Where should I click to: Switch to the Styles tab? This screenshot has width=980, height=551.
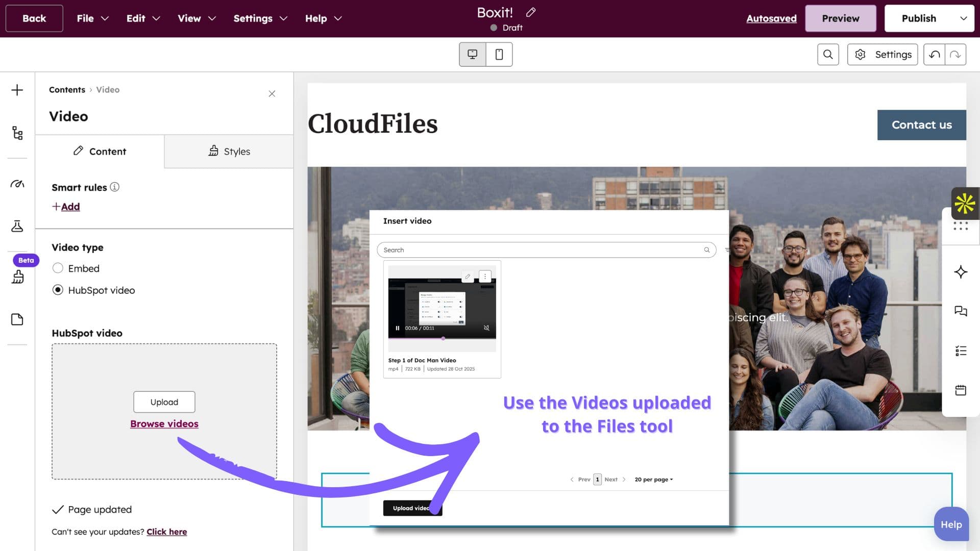(x=229, y=151)
